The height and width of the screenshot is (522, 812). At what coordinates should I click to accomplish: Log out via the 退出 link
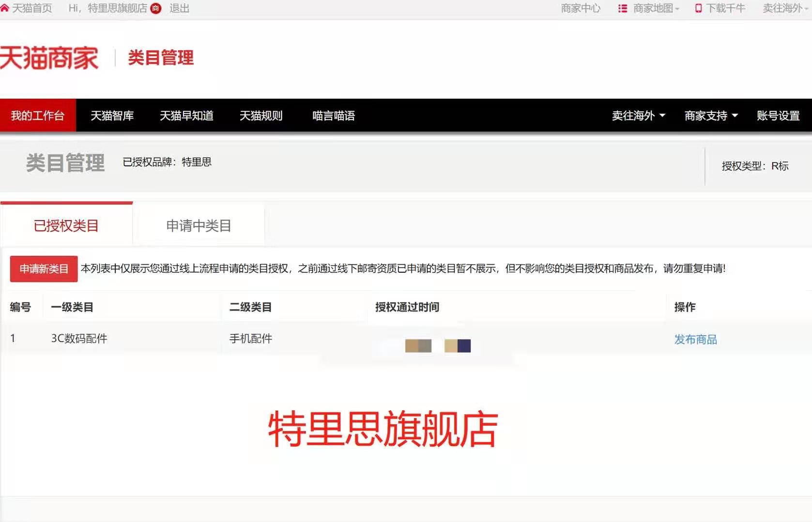tap(179, 8)
